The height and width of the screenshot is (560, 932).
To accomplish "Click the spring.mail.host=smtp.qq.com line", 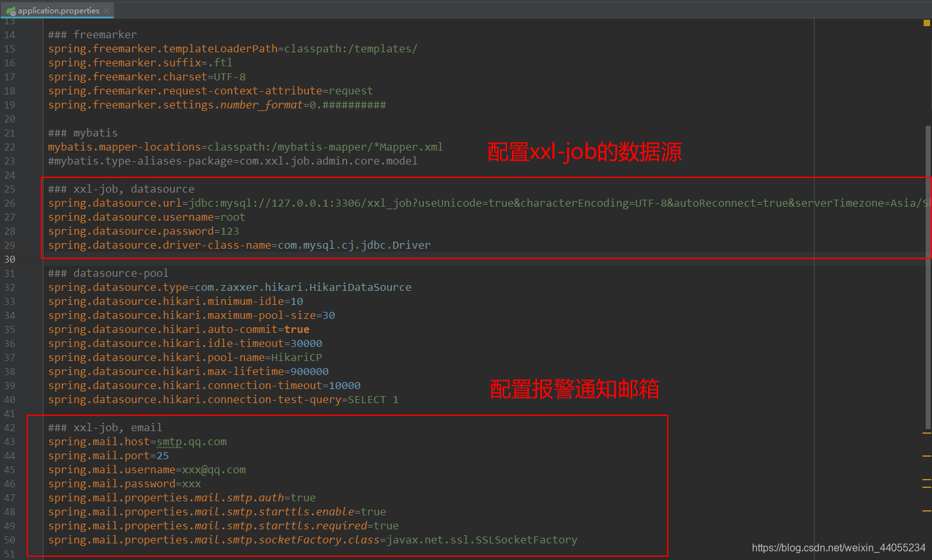I will point(137,441).
